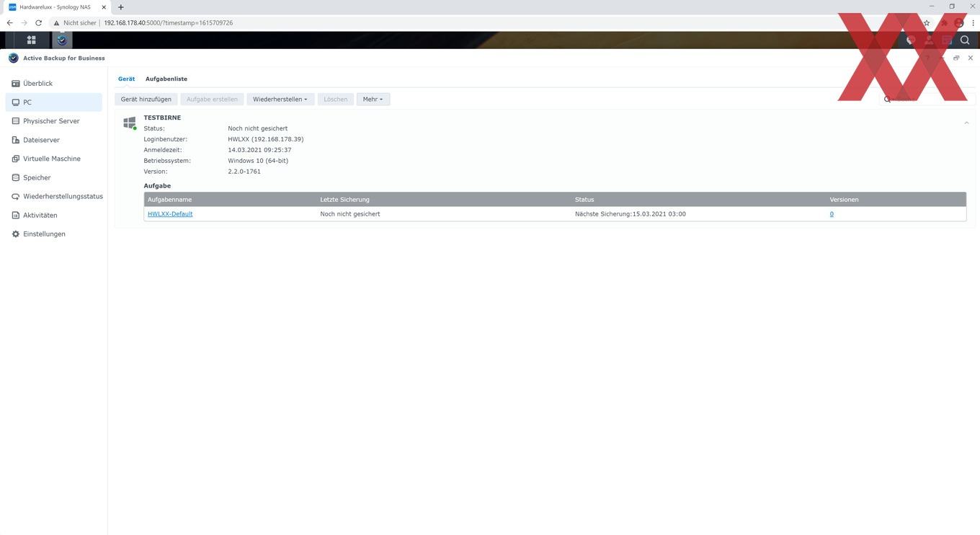The image size is (980, 535).
Task: Click the login user value HWLXX (192.168.178.39)
Action: click(266, 139)
